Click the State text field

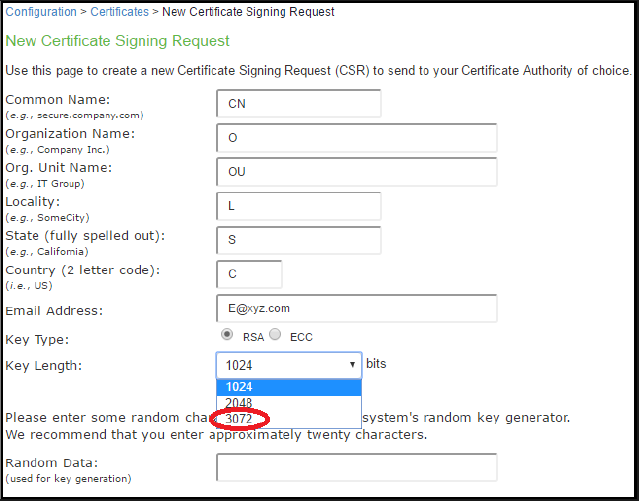pos(298,240)
